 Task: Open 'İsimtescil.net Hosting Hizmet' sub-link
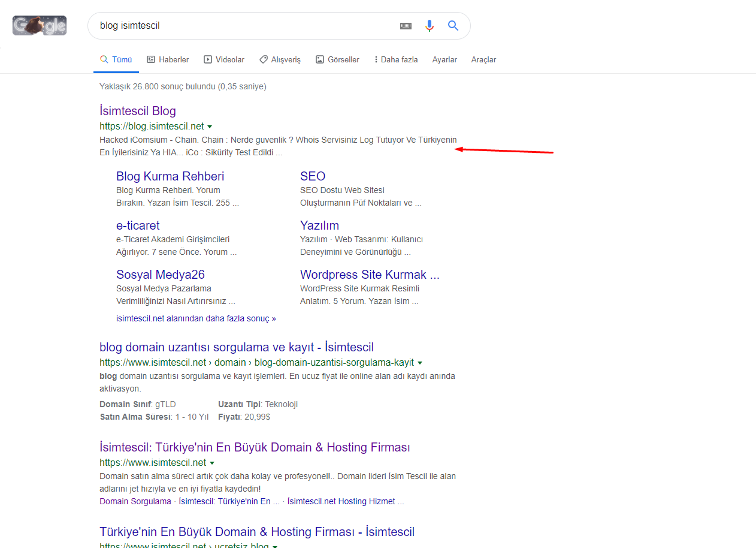tap(346, 501)
